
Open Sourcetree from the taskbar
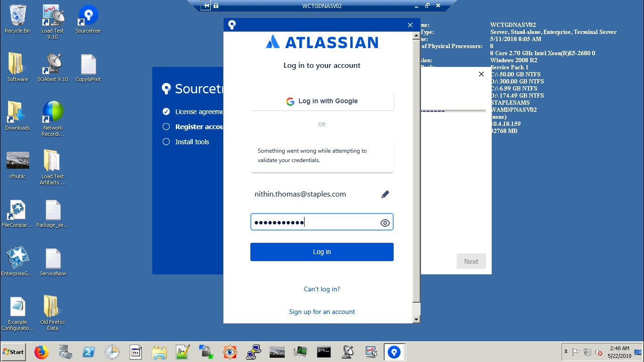click(x=395, y=352)
